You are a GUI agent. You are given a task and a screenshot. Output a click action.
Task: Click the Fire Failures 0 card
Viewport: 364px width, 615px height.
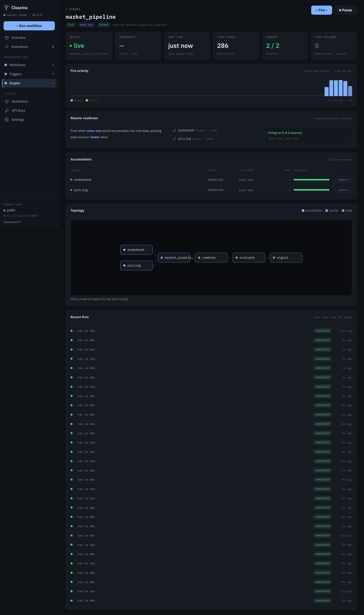334,46
